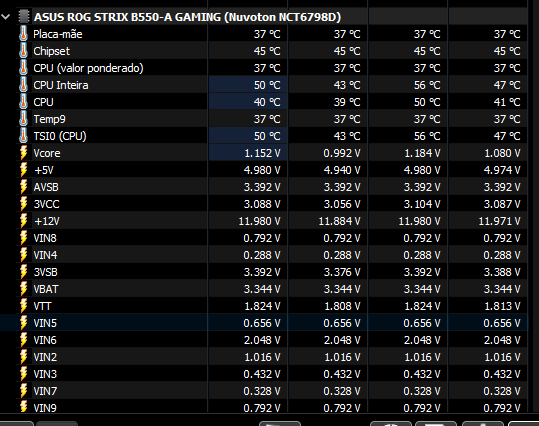Select the Placa-mãe thermometer icon
Viewport: 539px width, 426px height.
tap(23, 34)
